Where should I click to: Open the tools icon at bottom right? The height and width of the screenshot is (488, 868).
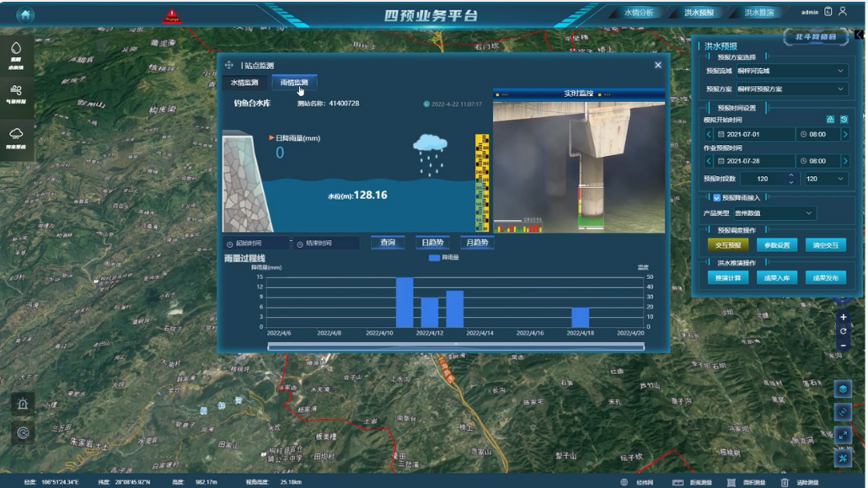click(843, 458)
